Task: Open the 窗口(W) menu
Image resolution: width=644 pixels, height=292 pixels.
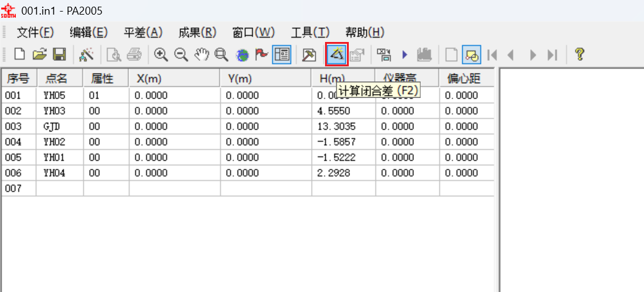Action: [x=253, y=32]
